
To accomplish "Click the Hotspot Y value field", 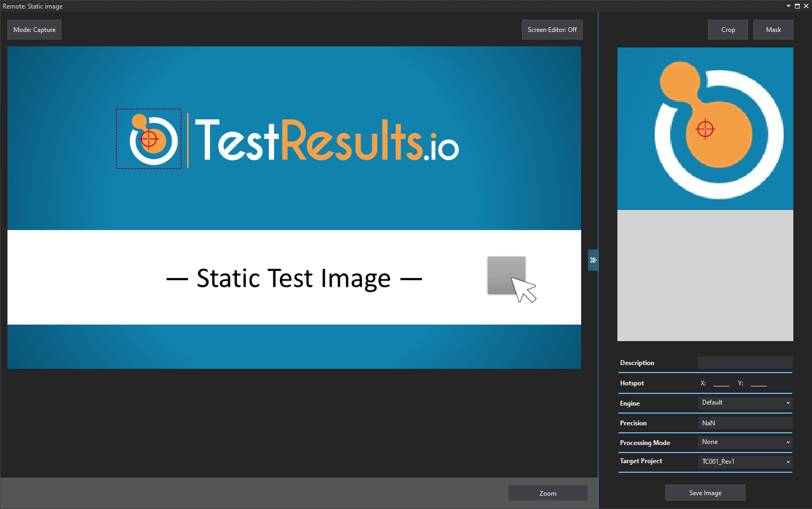I will point(758,383).
